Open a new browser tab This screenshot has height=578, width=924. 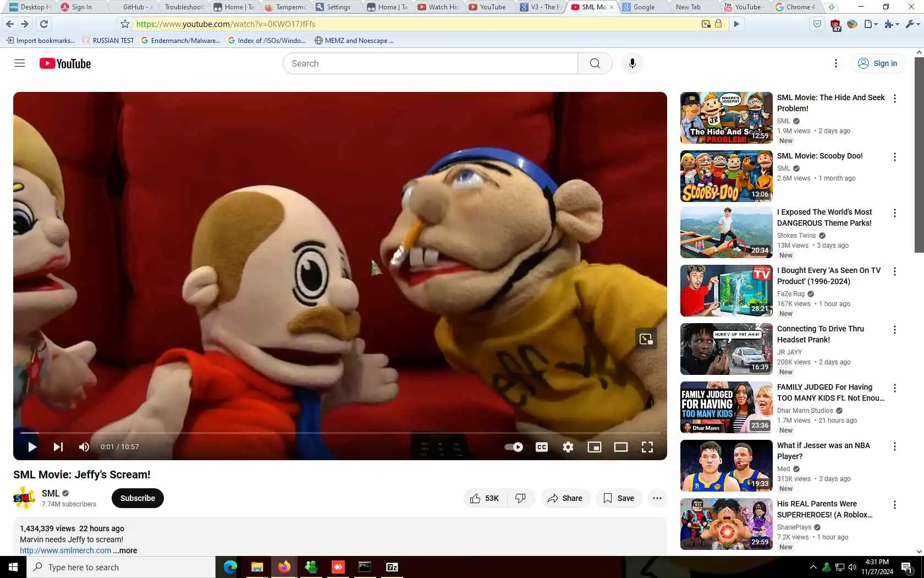(x=832, y=7)
